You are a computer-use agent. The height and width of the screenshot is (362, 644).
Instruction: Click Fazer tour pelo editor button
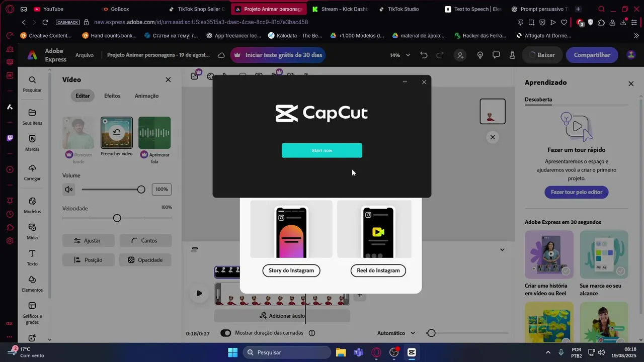pos(577,192)
